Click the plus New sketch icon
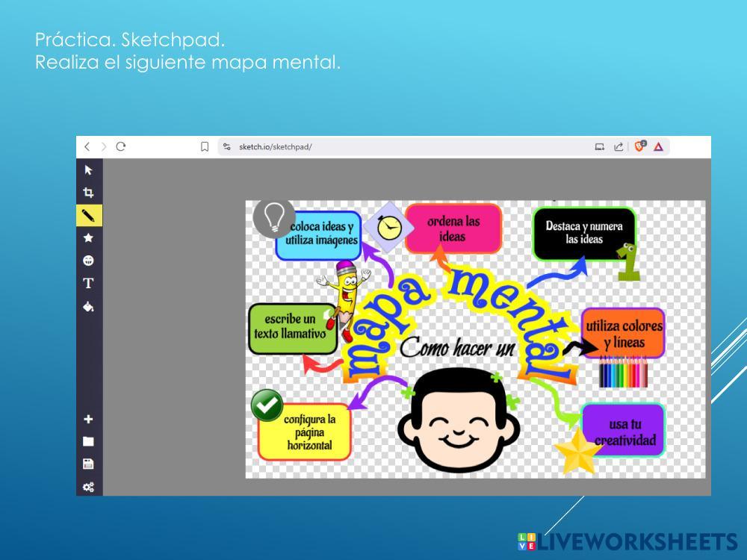Viewport: 747px width, 560px height. point(89,419)
